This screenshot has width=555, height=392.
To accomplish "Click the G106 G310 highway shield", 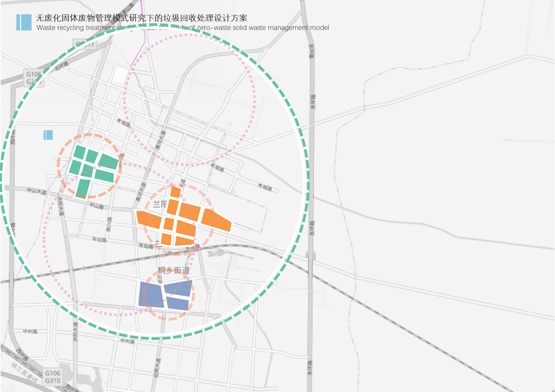I will pyautogui.click(x=52, y=377).
